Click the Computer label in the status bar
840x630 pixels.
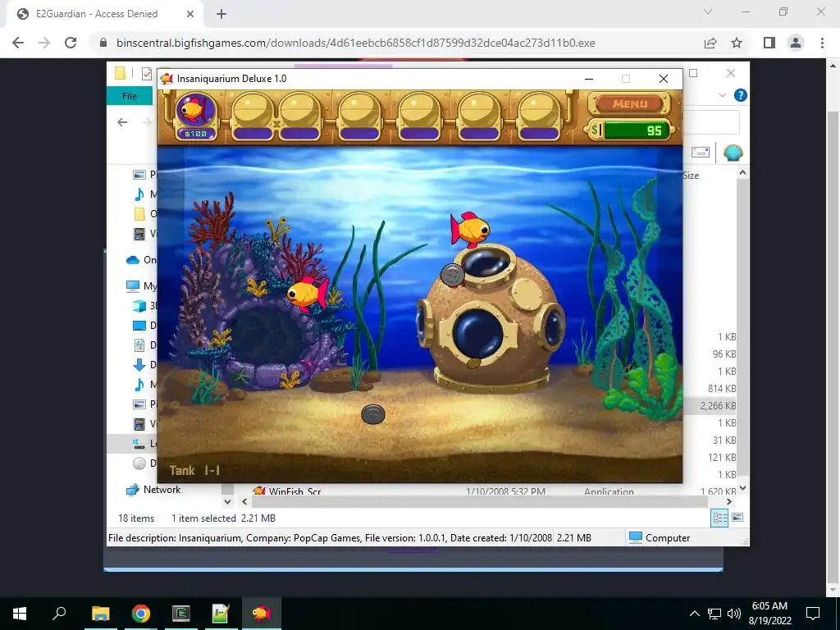668,538
